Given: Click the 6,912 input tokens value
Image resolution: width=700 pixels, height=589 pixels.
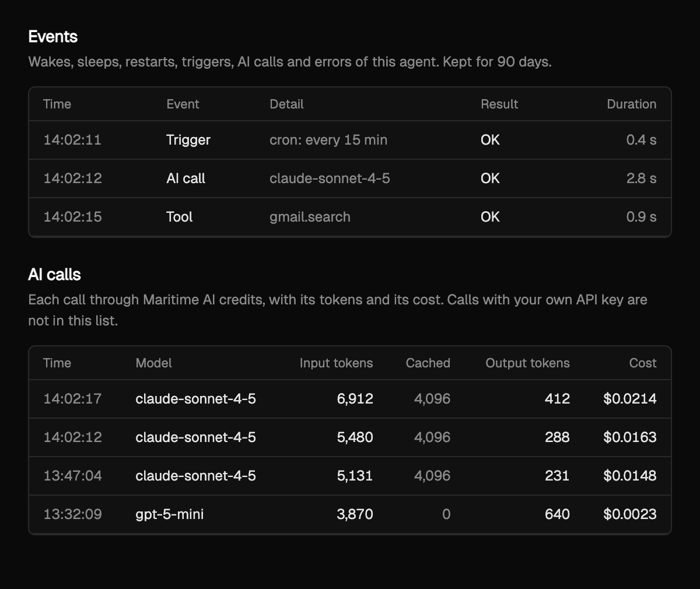Looking at the screenshot, I should [355, 399].
